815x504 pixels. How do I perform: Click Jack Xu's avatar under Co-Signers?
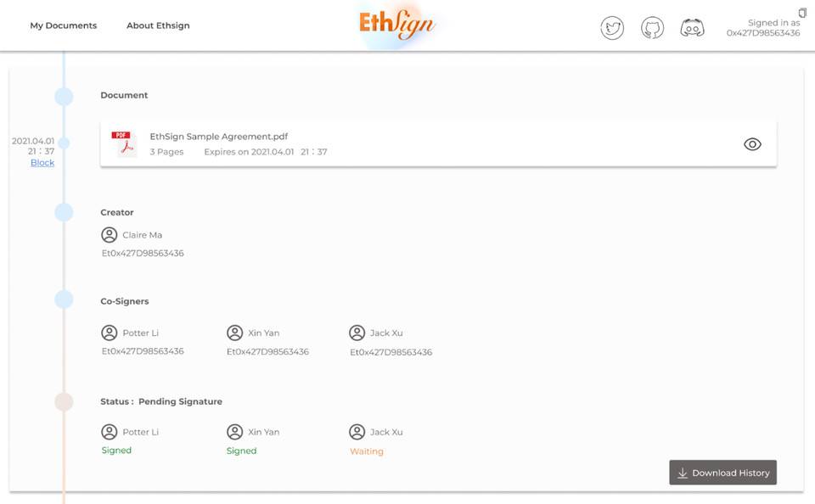358,333
